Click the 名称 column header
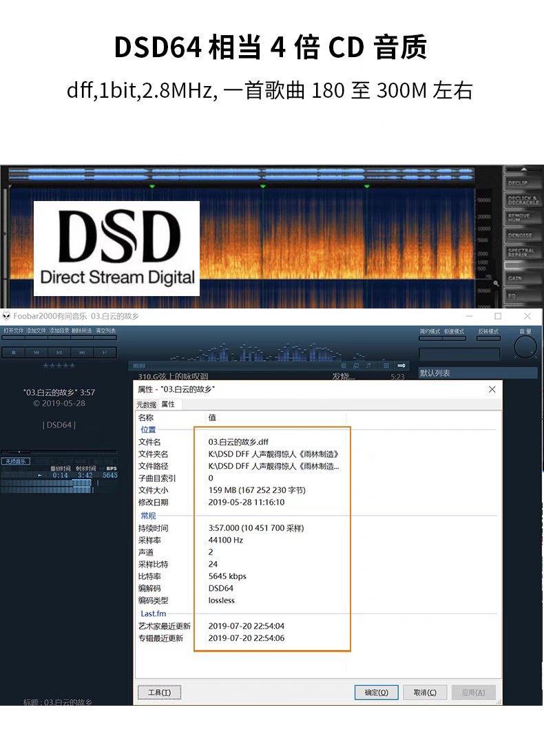Image resolution: width=544 pixels, height=756 pixels. tap(146, 417)
